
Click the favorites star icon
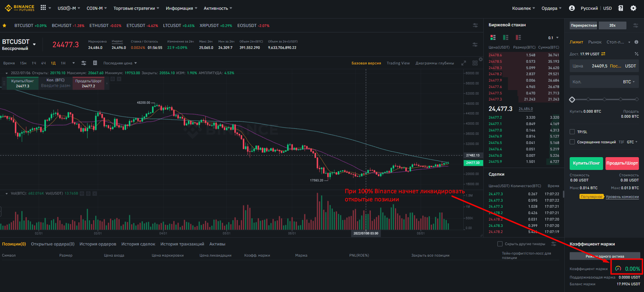(x=4, y=26)
